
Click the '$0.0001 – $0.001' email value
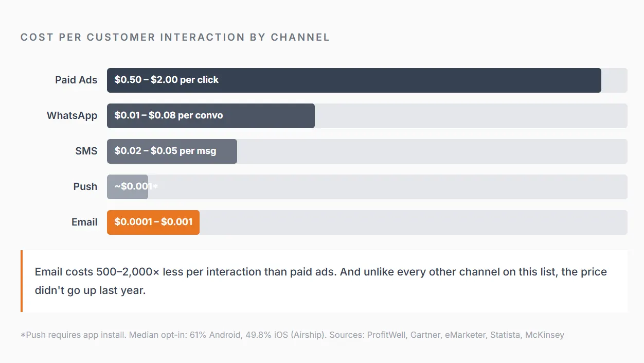153,222
